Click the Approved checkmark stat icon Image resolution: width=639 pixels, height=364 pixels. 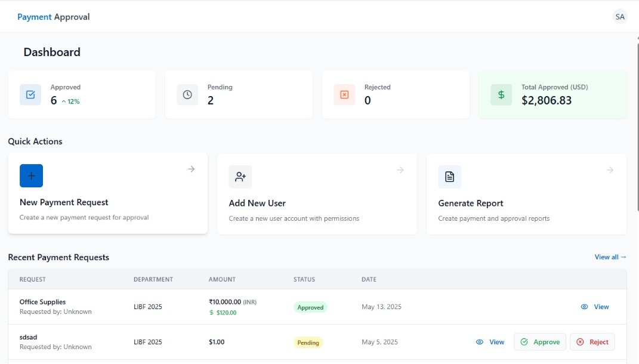[x=30, y=95]
